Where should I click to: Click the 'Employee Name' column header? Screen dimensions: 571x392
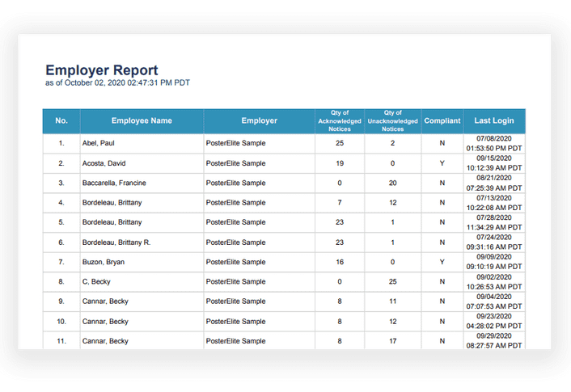[142, 121]
